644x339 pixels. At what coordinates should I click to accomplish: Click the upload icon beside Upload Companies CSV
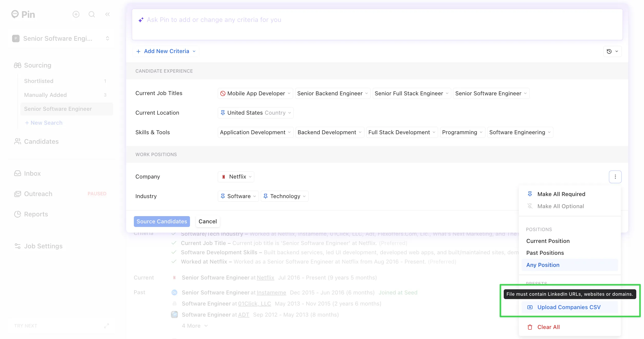(x=530, y=307)
